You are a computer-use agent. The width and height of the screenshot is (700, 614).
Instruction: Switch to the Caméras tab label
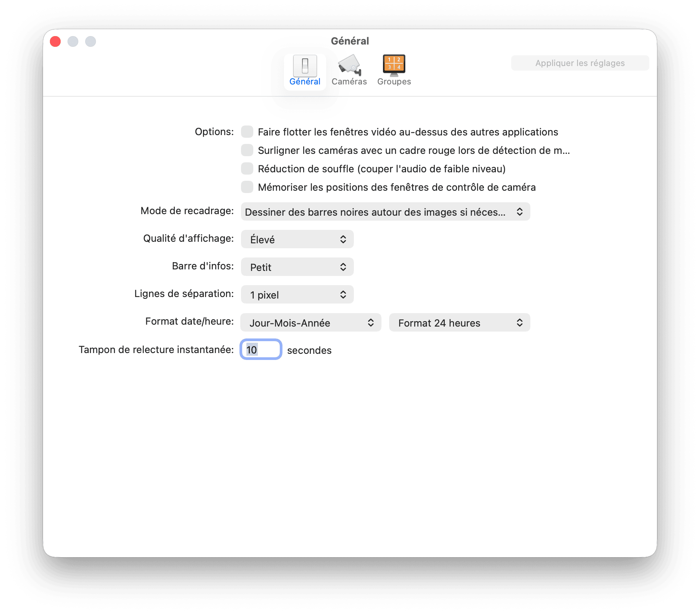pos(349,82)
